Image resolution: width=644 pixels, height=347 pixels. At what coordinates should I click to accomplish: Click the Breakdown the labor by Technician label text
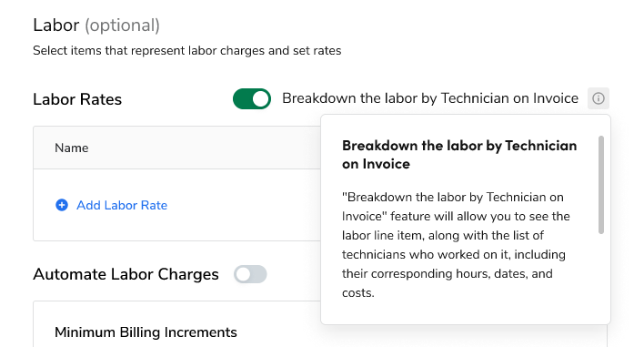tap(430, 98)
